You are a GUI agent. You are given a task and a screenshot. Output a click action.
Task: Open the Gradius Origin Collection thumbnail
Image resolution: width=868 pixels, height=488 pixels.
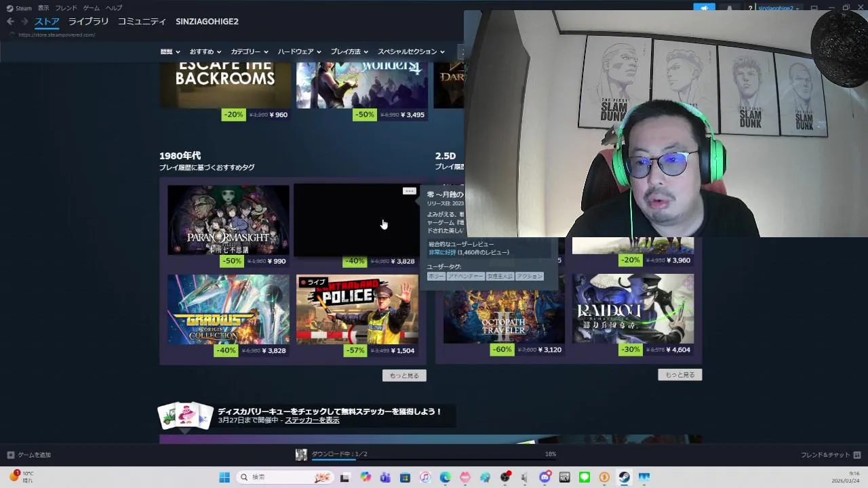(229, 310)
